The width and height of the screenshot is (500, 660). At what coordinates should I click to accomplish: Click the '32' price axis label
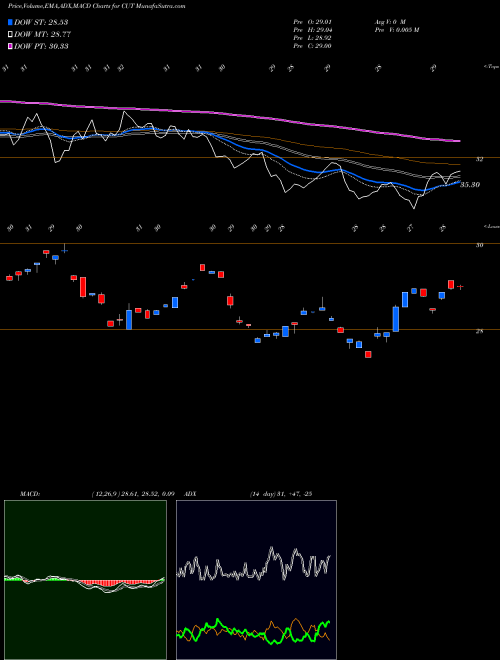click(x=479, y=160)
